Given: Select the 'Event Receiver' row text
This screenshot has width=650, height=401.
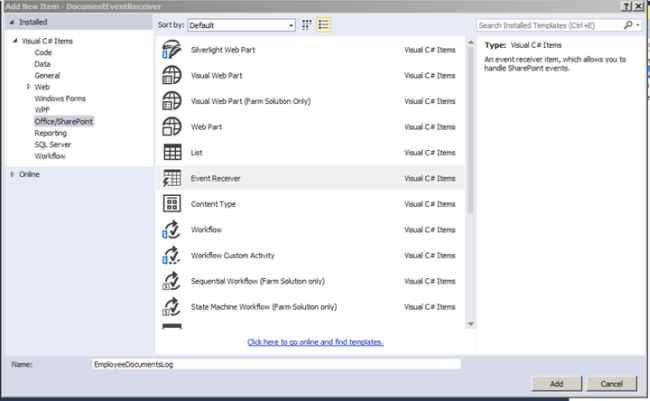Looking at the screenshot, I should [x=216, y=178].
